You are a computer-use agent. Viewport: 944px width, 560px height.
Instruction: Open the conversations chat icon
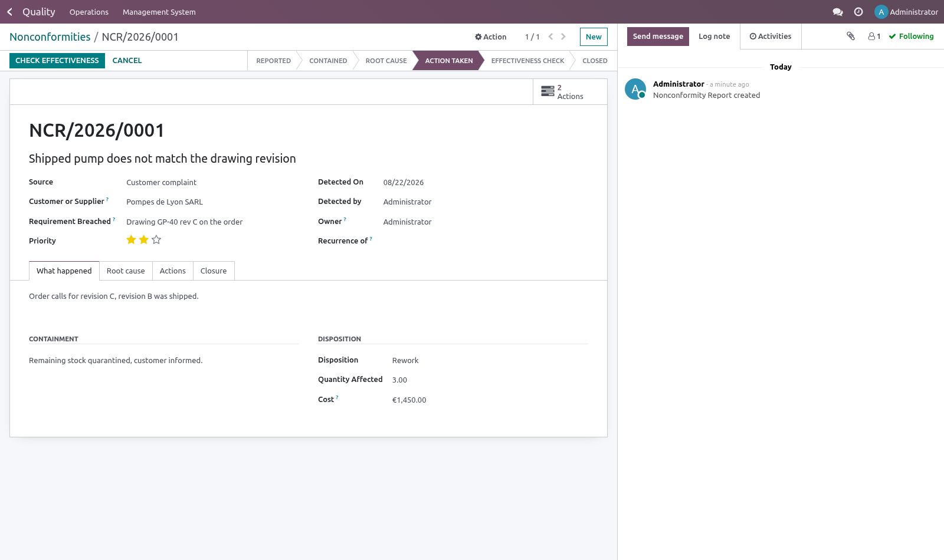837,12
